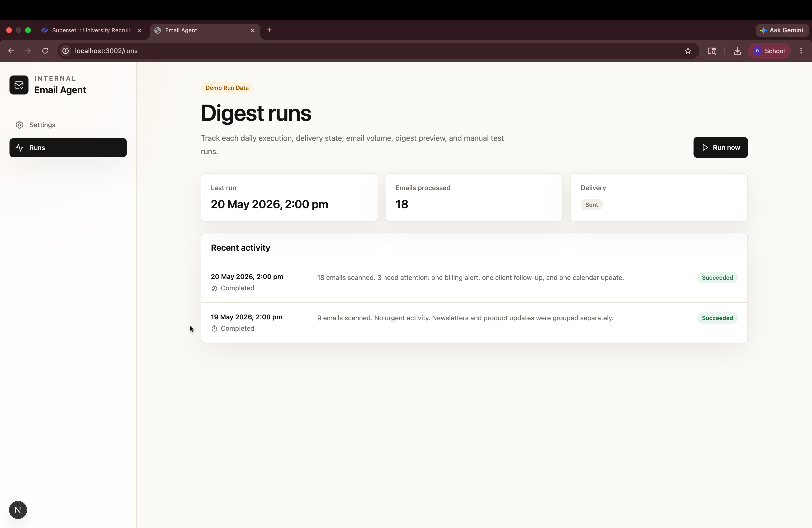Select the Runs sidebar item
Viewport: 812px width, 528px height.
(68, 148)
